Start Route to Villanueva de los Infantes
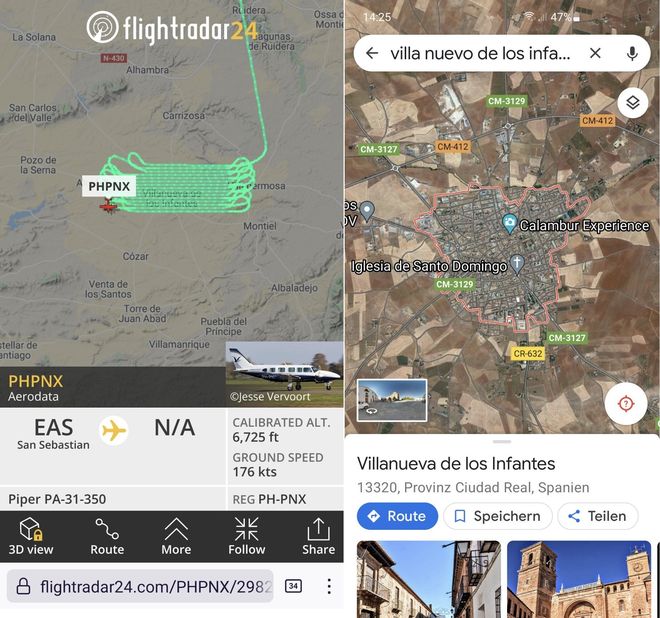This screenshot has height=618, width=660. pos(397,516)
